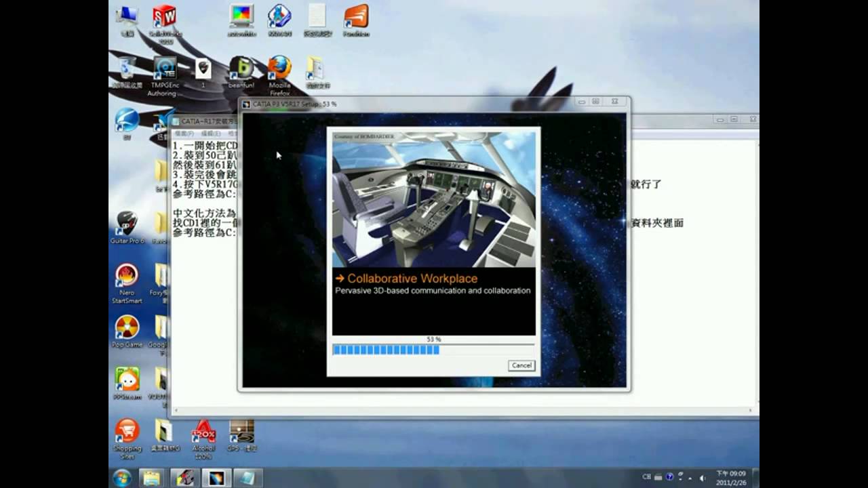Open the Computer desktop icon
Screen dimensions: 868x488
click(127, 20)
